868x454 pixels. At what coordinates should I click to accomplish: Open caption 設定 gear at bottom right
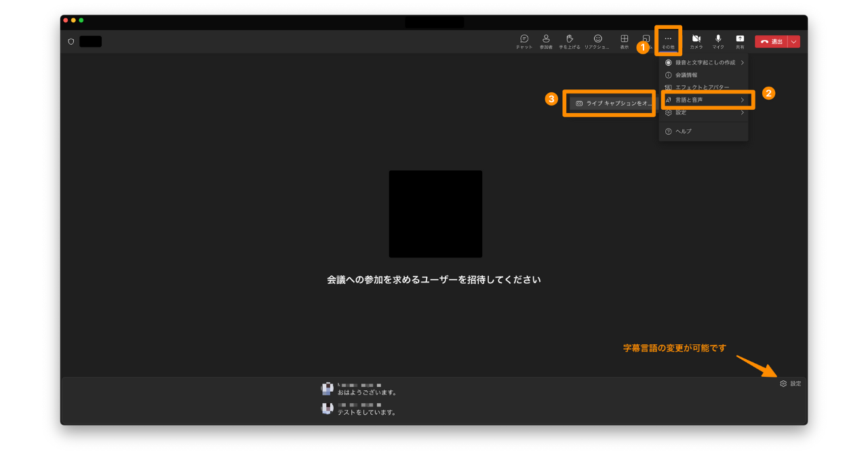coord(790,384)
